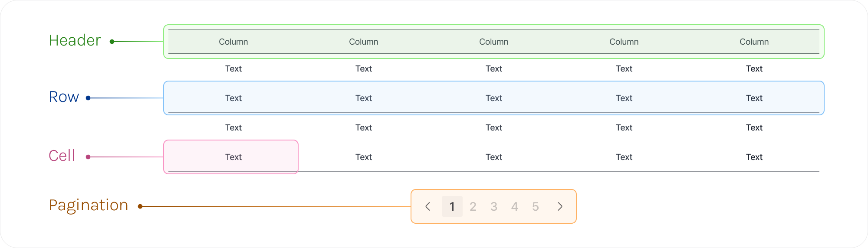This screenshot has width=868, height=248.
Task: Click the orange Pagination label
Action: click(89, 205)
